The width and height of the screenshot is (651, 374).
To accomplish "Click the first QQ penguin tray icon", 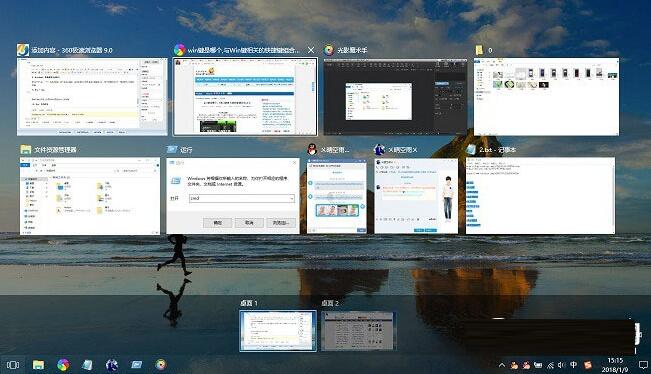I will tap(514, 365).
